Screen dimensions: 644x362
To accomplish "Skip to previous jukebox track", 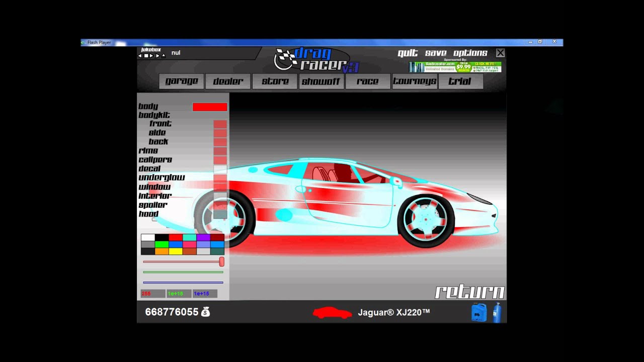I will 140,56.
